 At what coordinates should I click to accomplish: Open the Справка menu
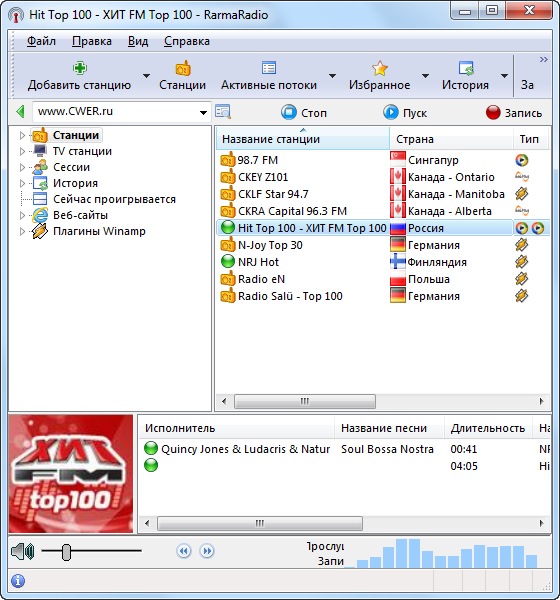click(x=187, y=41)
